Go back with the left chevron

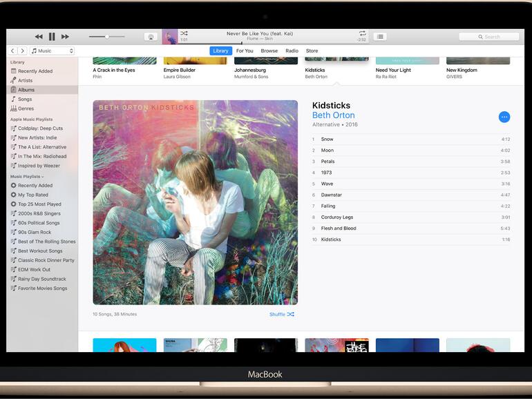click(12, 51)
